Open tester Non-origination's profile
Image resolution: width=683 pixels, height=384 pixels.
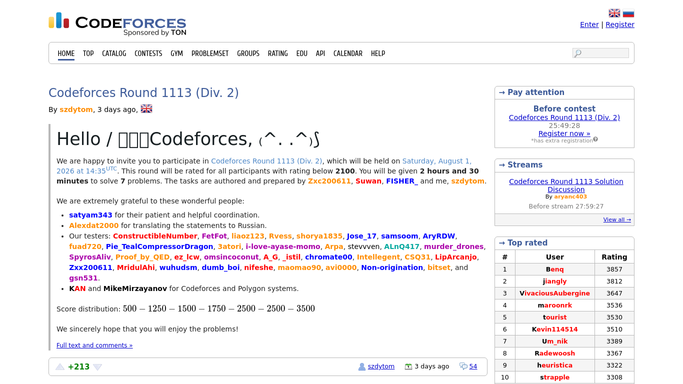(x=392, y=267)
